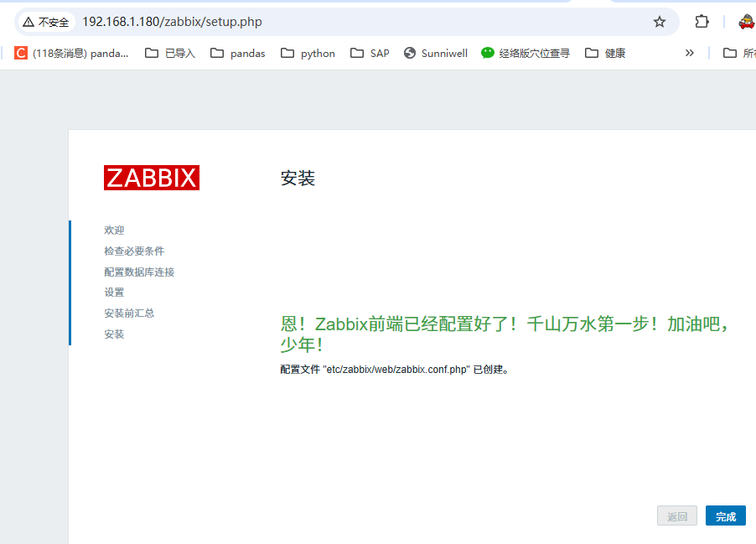The image size is (756, 544).
Task: Open the SAP bookmarks folder
Action: click(x=370, y=53)
